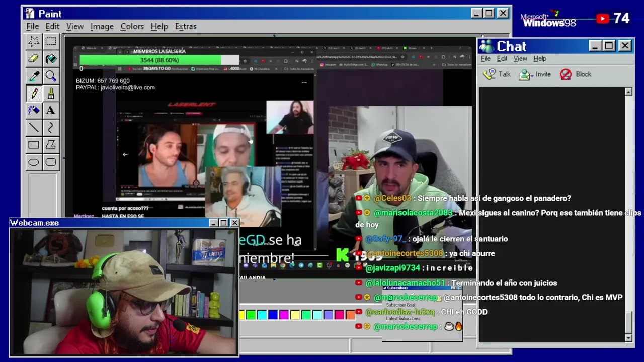644x362 pixels.
Task: Open the Image menu in Paint
Action: [x=102, y=26]
